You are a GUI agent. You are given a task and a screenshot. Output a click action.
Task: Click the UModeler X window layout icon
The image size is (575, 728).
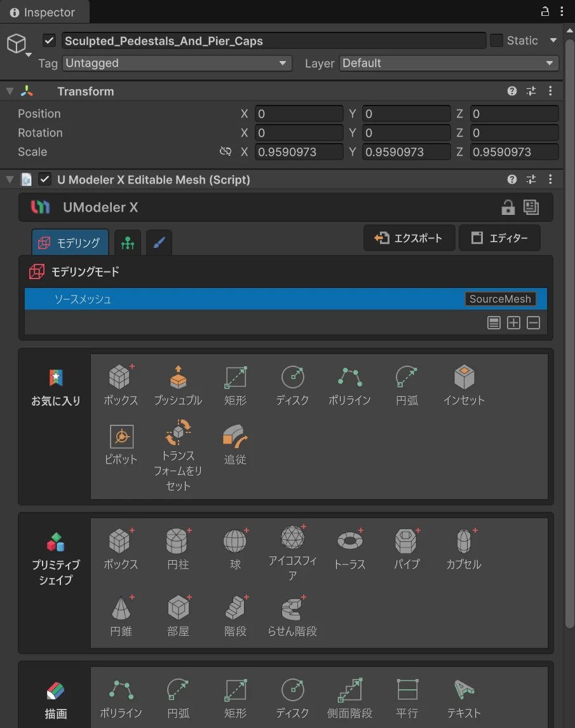click(531, 207)
